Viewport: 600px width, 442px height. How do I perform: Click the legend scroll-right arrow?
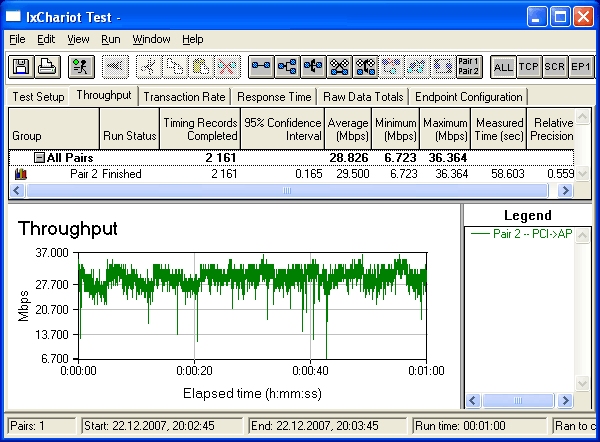tap(565, 401)
